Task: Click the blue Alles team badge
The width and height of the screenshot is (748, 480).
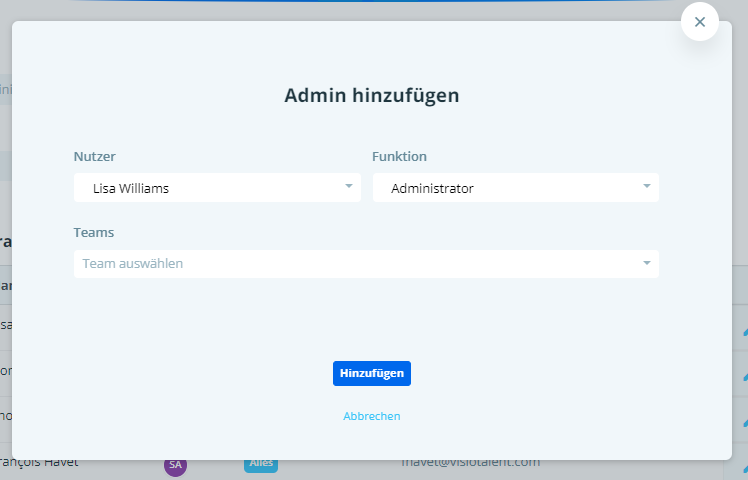Action: pos(260,464)
